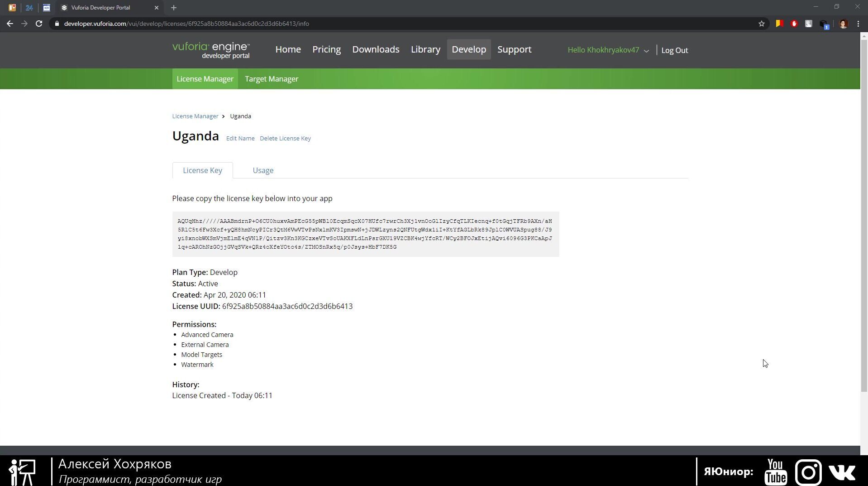Reload the current page
The height and width of the screenshot is (486, 868).
coord(39,24)
